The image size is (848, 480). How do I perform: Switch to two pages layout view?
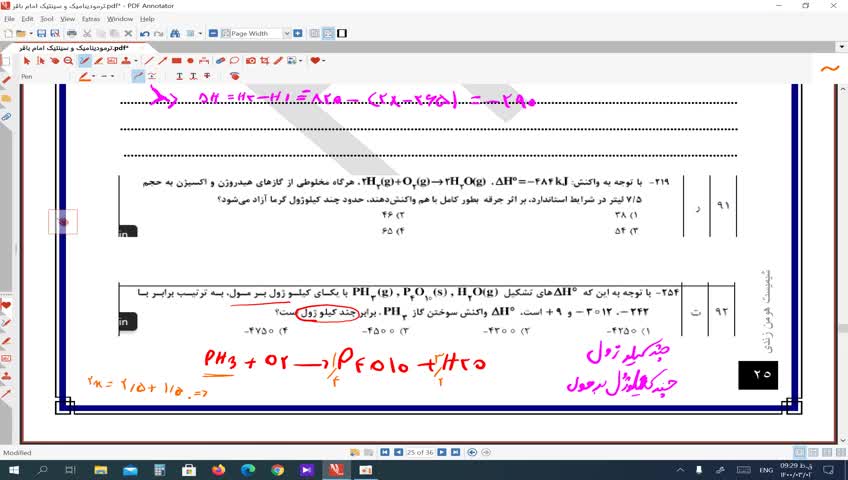(827, 452)
